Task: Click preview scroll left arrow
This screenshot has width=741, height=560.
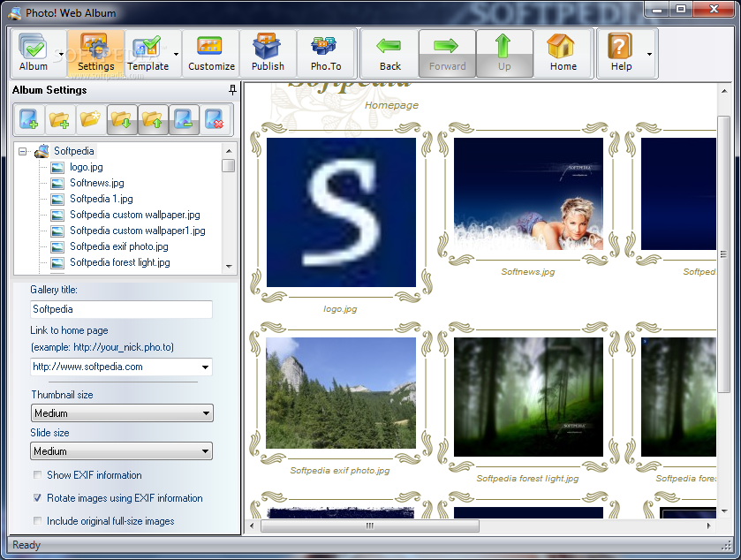Action: 252,526
